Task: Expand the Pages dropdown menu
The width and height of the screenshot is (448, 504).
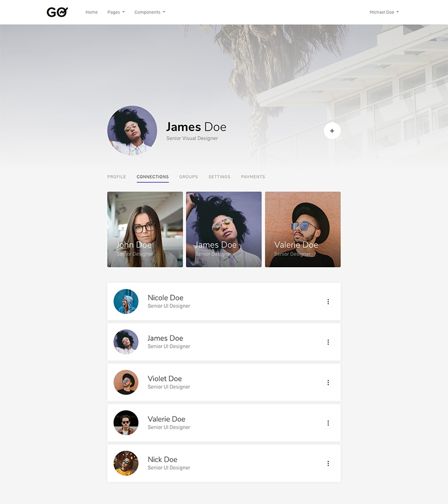Action: pos(116,12)
